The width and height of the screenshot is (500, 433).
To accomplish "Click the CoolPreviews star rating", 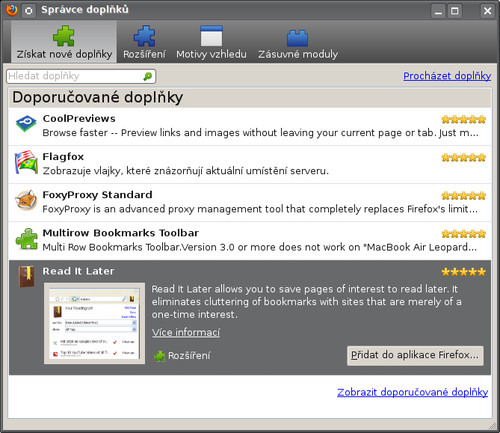I will tap(463, 119).
